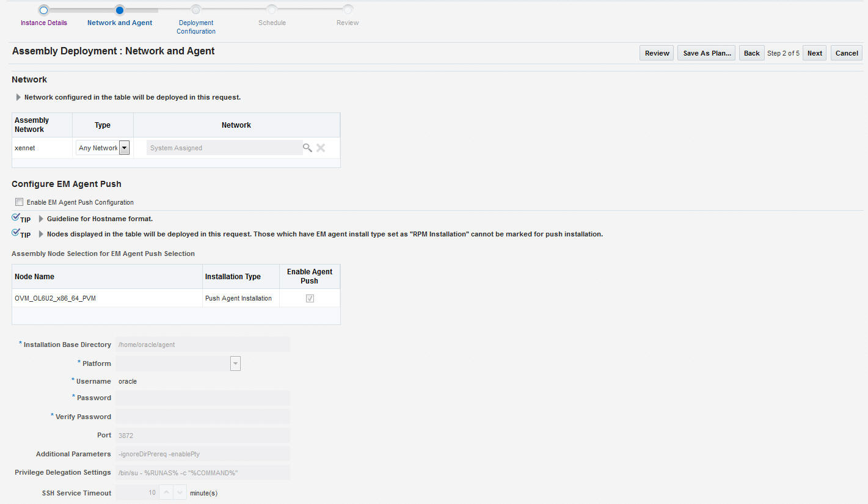Expand the Network configured note
This screenshot has width=868, height=504.
[x=18, y=97]
